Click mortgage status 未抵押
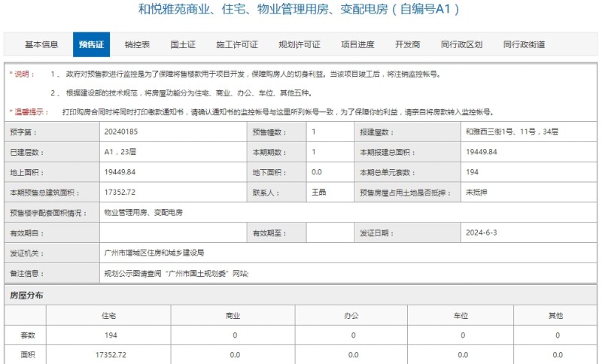Screen dimensions: 602x364 click(x=476, y=193)
